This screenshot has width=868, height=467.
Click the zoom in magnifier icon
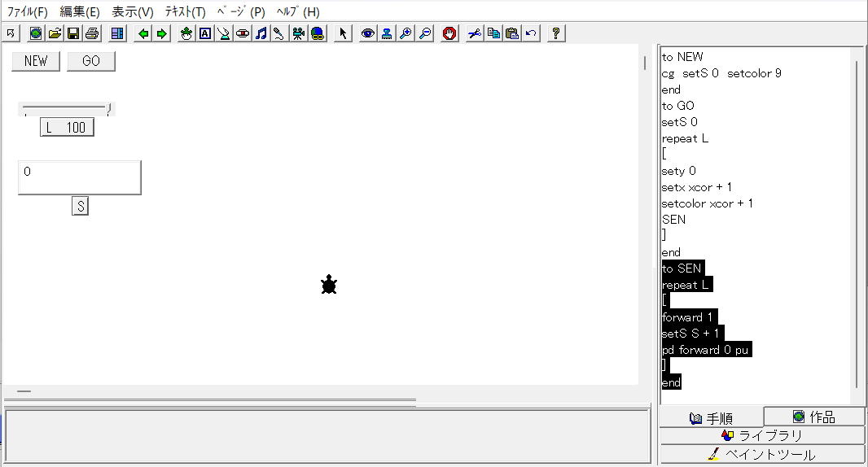coord(406,33)
